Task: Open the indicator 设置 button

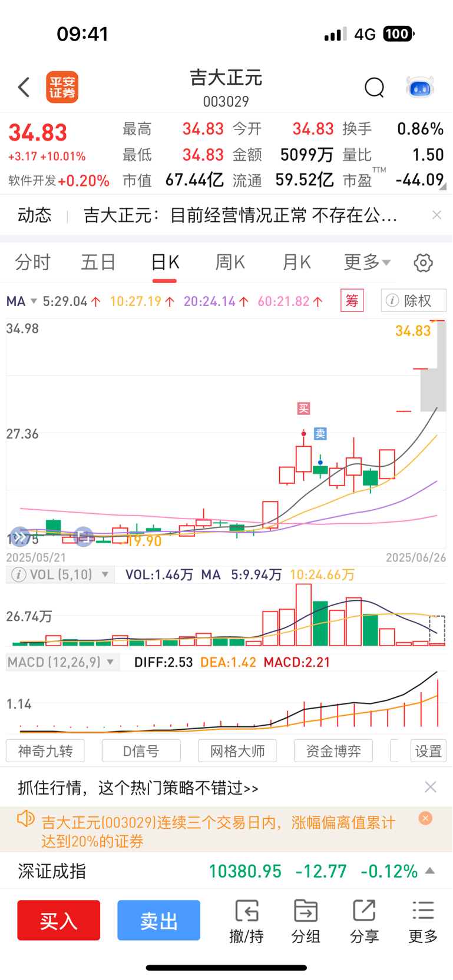Action: [428, 751]
